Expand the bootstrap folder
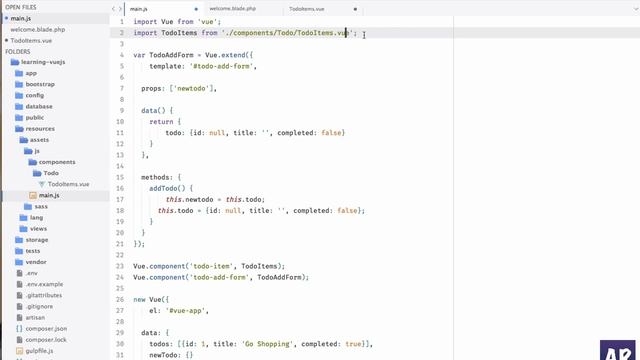This screenshot has width=640, height=360. (x=40, y=84)
